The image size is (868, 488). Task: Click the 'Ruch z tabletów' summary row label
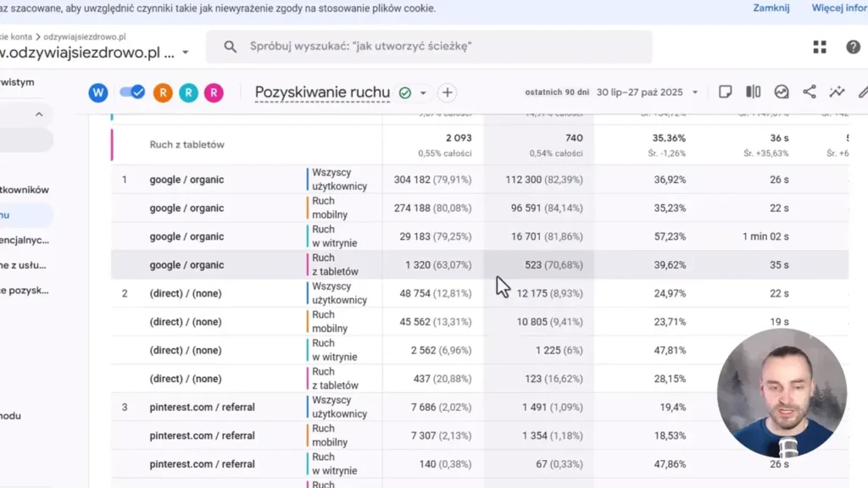[x=186, y=144]
